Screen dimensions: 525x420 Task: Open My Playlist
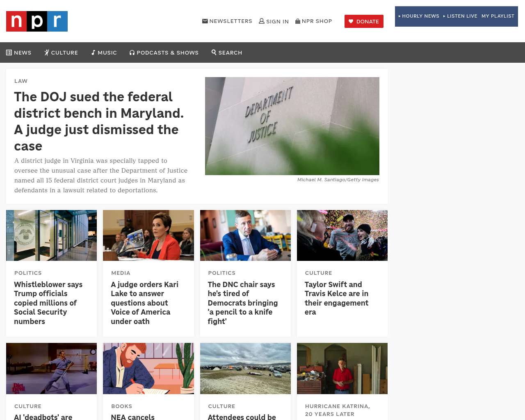tap(498, 16)
